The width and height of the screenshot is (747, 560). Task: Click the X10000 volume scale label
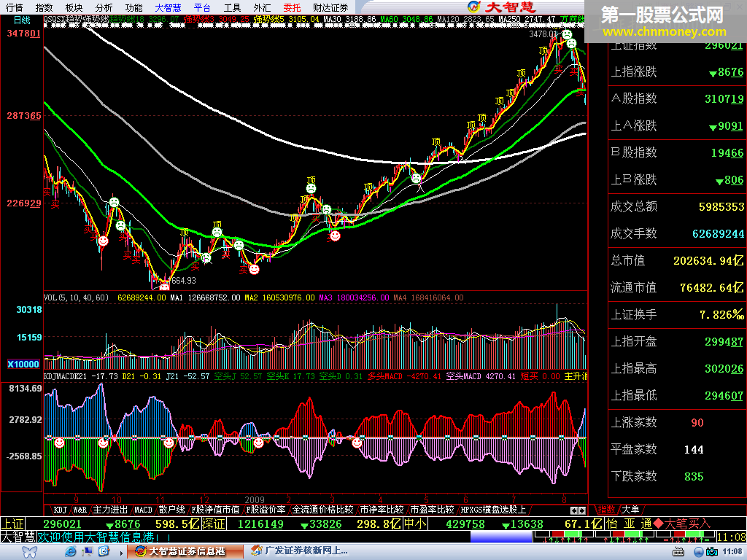(23, 365)
